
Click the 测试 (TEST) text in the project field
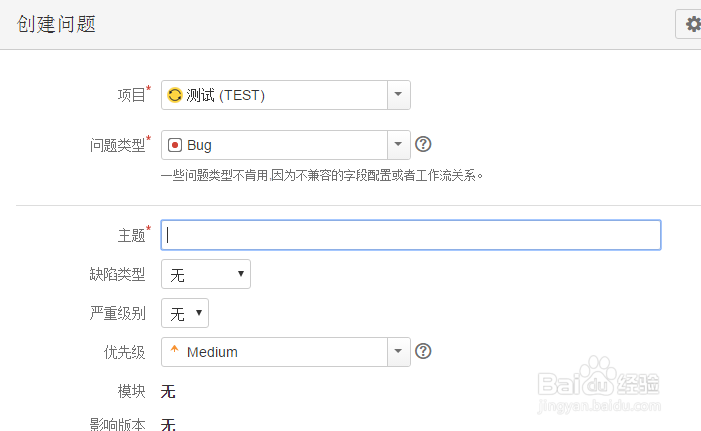tap(226, 95)
